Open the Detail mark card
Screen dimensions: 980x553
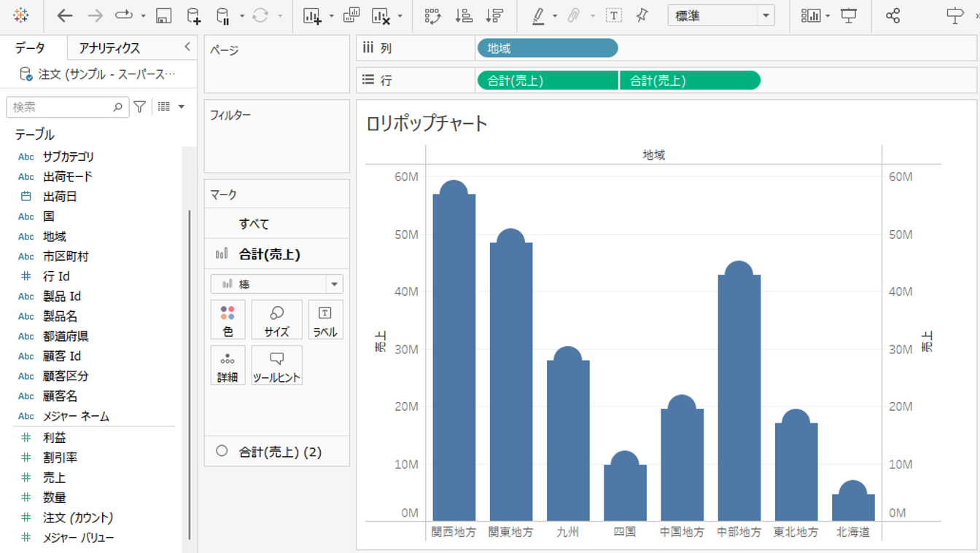[227, 365]
